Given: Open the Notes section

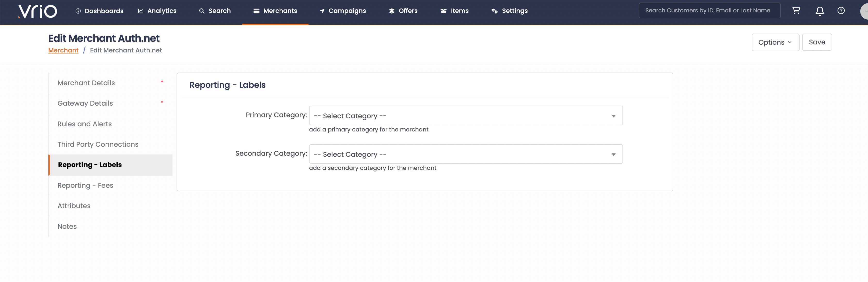Looking at the screenshot, I should click(x=111, y=226).
